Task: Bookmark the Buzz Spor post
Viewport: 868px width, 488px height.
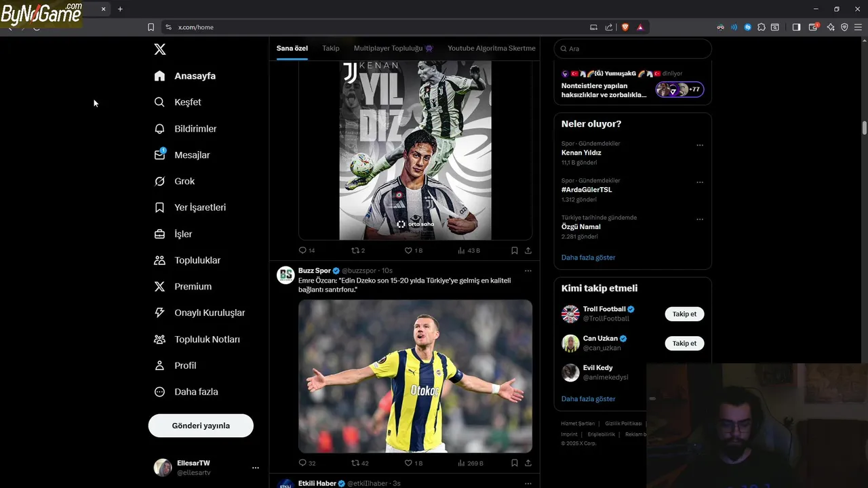Action: [x=515, y=464]
